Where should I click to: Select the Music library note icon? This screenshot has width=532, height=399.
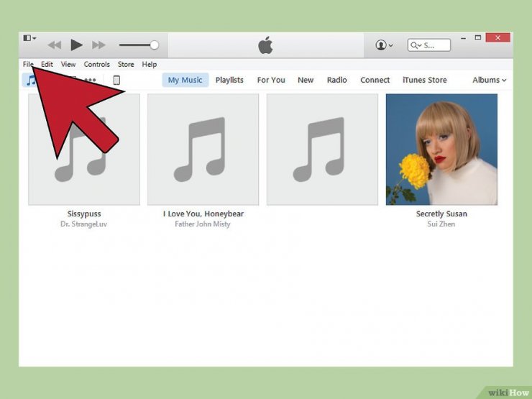(x=30, y=80)
